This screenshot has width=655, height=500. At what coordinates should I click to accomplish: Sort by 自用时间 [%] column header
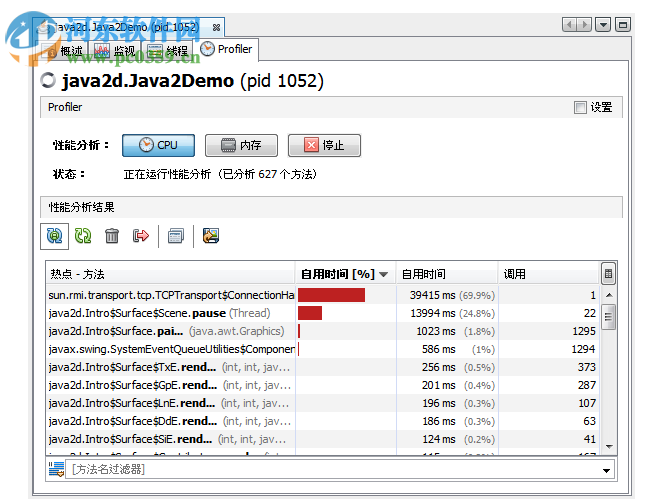coord(345,274)
